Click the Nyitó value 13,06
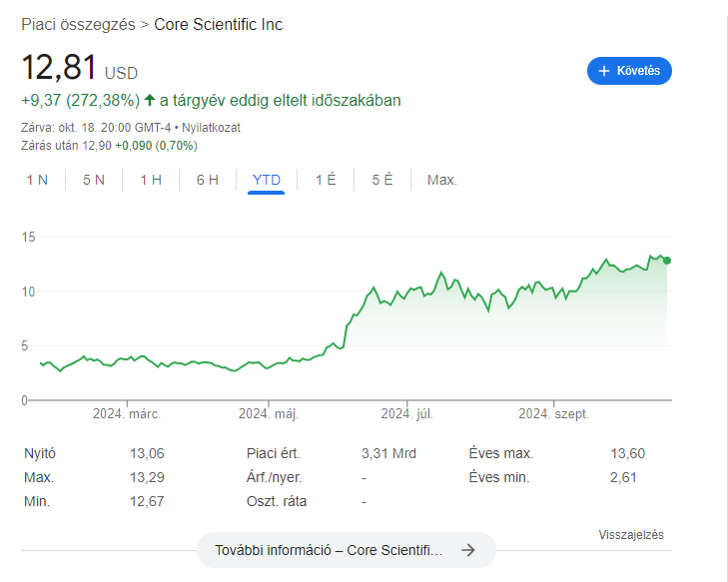 (147, 453)
